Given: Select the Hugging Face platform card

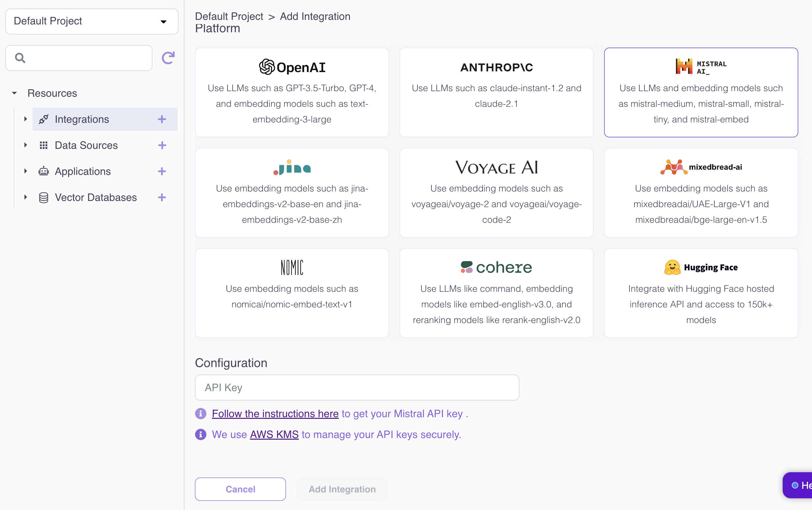Looking at the screenshot, I should click(701, 293).
